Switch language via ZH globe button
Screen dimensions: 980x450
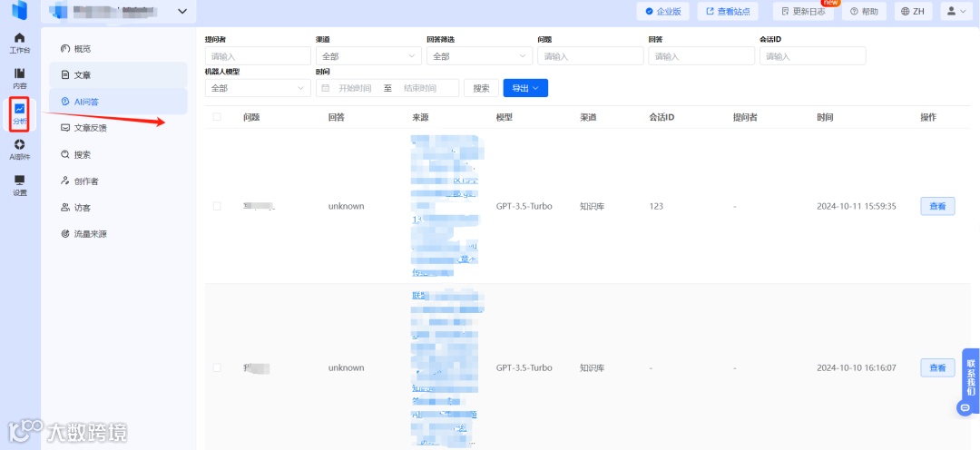point(913,11)
